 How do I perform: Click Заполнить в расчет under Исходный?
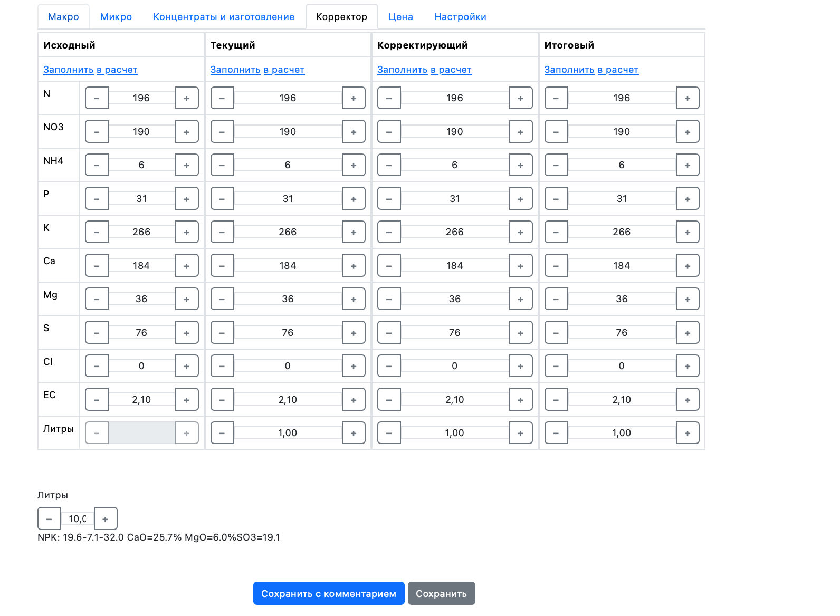click(x=90, y=70)
